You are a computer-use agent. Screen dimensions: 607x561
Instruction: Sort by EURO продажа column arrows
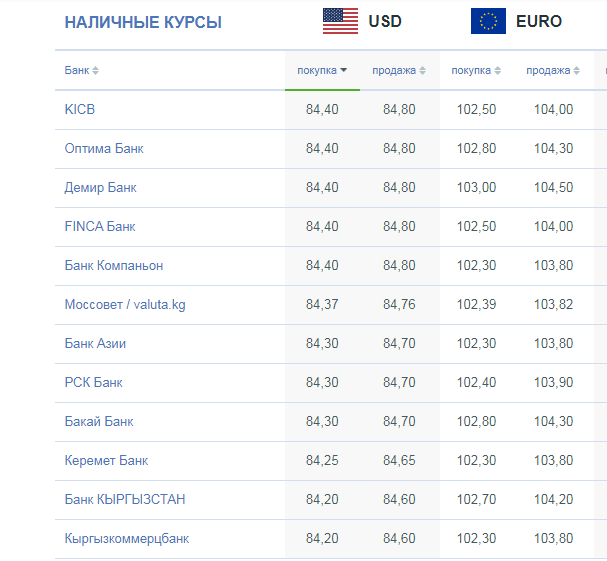[576, 70]
